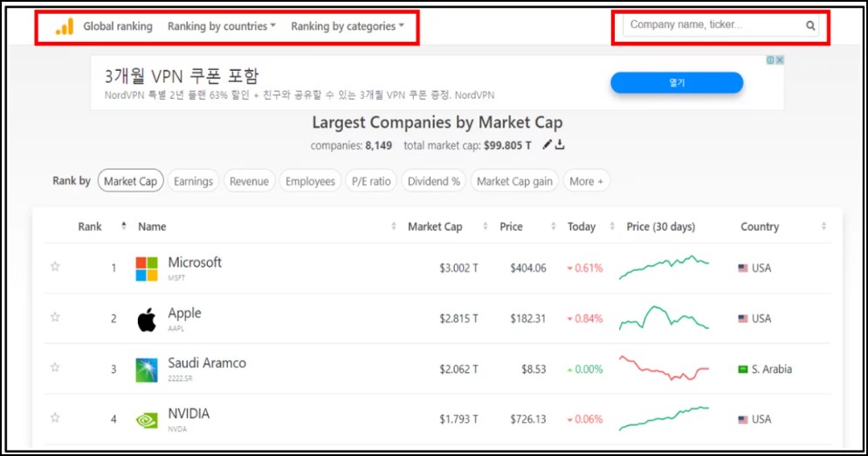Open the NVIDIA company link

pos(189,414)
